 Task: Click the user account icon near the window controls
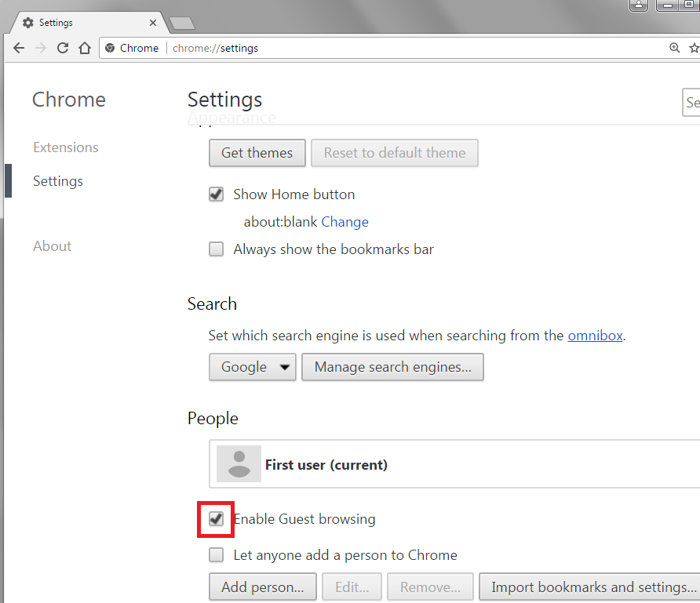click(x=638, y=5)
